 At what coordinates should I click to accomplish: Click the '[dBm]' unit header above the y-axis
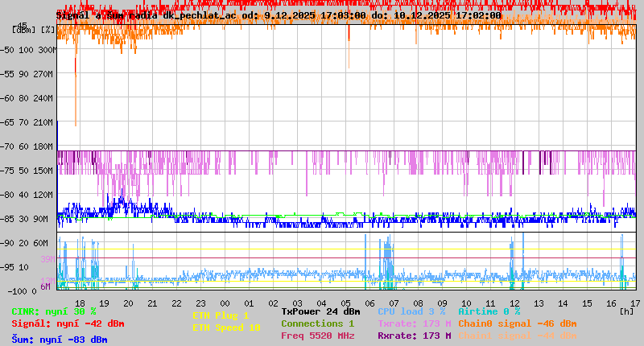(24, 30)
